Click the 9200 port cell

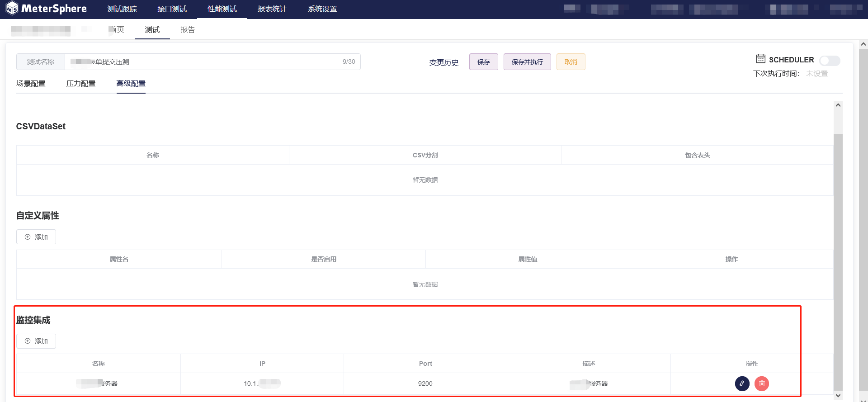tap(425, 383)
